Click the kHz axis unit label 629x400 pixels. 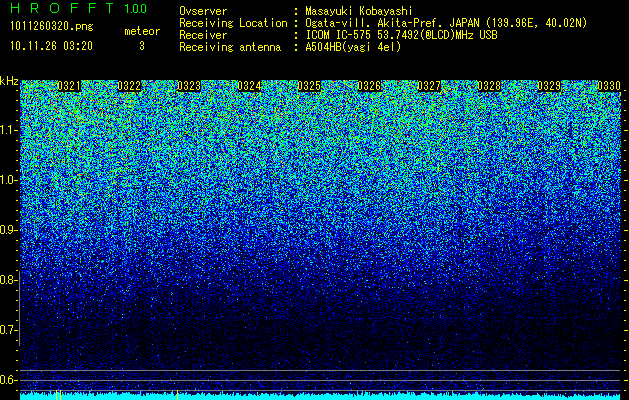click(9, 81)
